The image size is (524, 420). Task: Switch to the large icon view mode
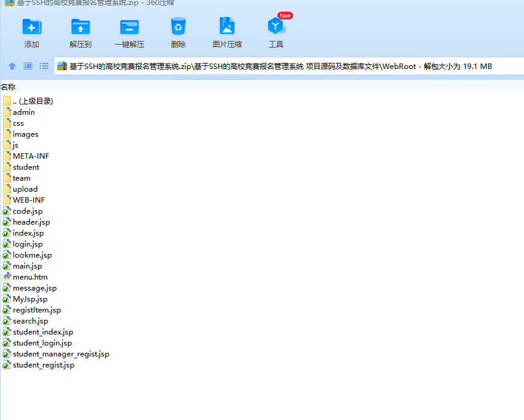point(28,66)
